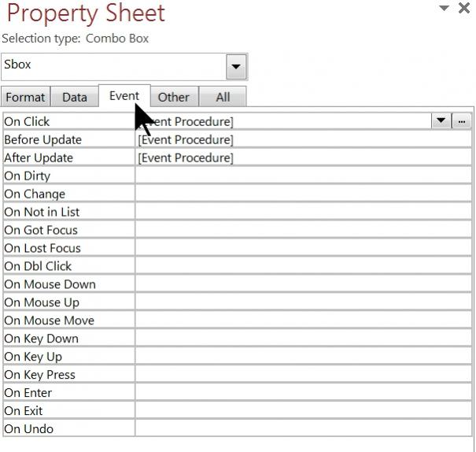Click the On Dbl Click property field
The width and height of the screenshot is (476, 452).
pos(304,266)
